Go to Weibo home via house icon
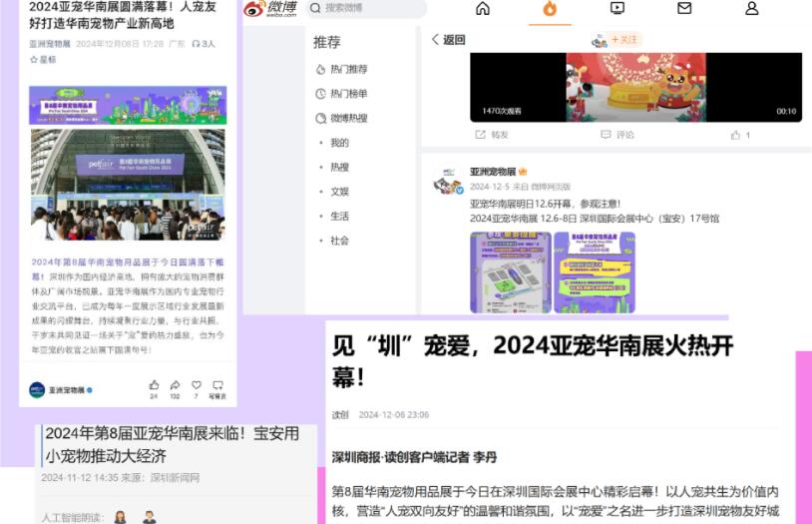This screenshot has width=812, height=524. tap(483, 9)
